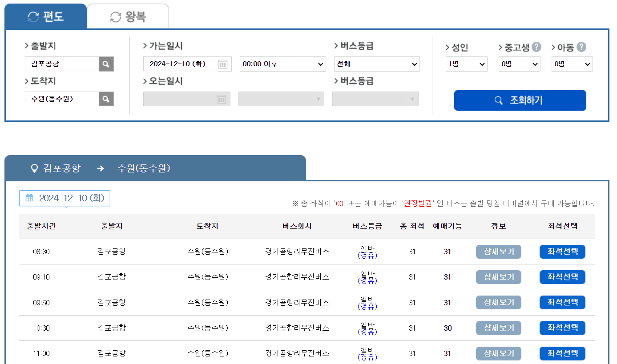Screen dimensions: 617x364
Task: Click the help icon next to 중고생
Action: (x=537, y=47)
